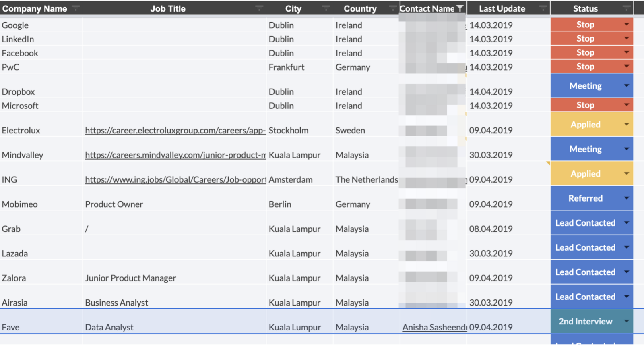Open the ING jobs link
Viewport: 644px width, 345px height.
(x=175, y=179)
